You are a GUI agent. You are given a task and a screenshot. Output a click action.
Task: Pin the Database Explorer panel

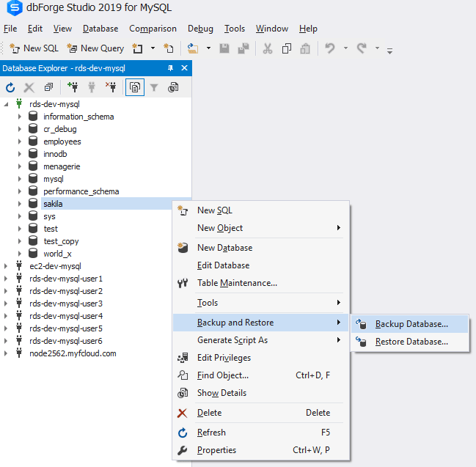[171, 68]
